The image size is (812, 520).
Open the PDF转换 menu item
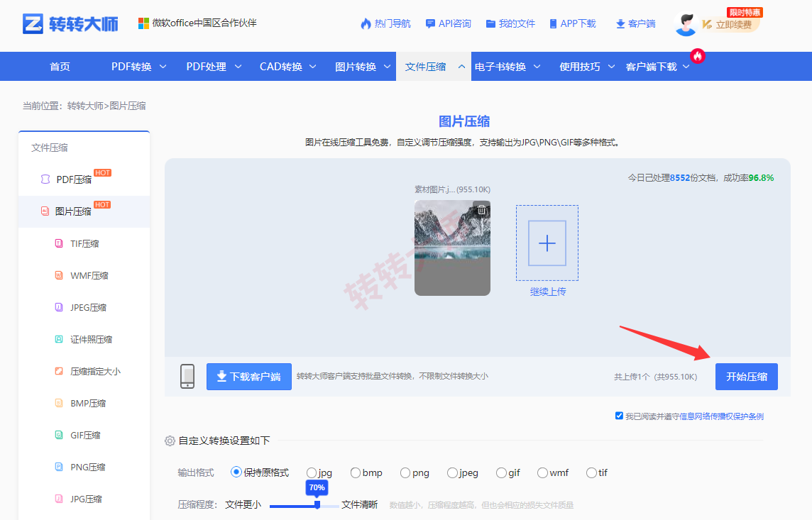point(131,66)
